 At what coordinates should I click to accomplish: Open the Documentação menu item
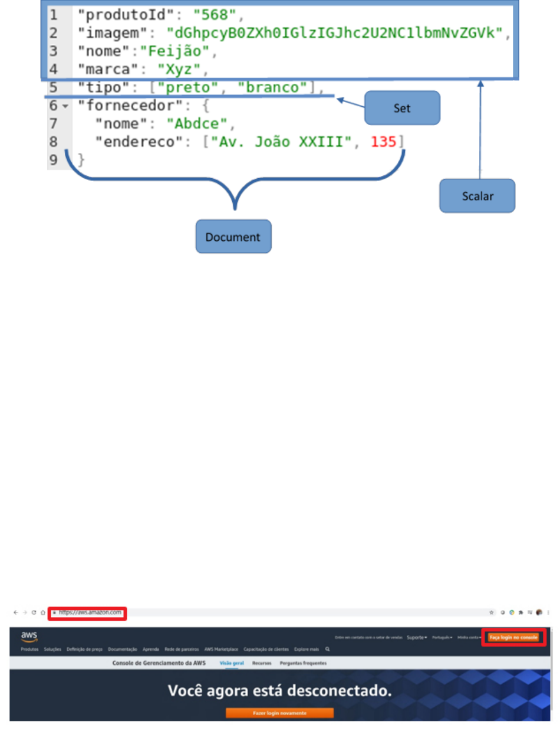pyautogui.click(x=123, y=649)
